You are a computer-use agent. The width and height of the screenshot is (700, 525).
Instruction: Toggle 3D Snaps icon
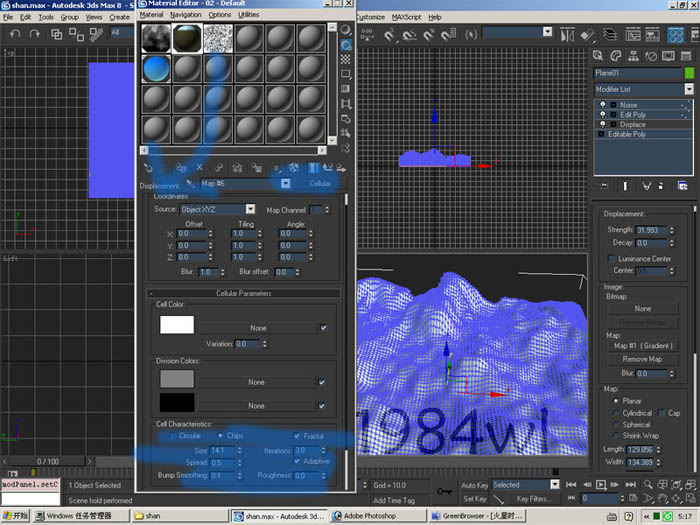[390, 34]
